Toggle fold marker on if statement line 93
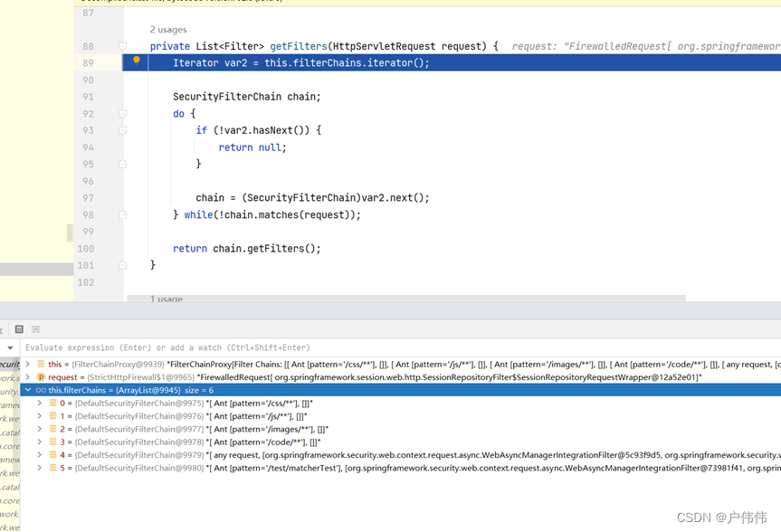 (122, 130)
